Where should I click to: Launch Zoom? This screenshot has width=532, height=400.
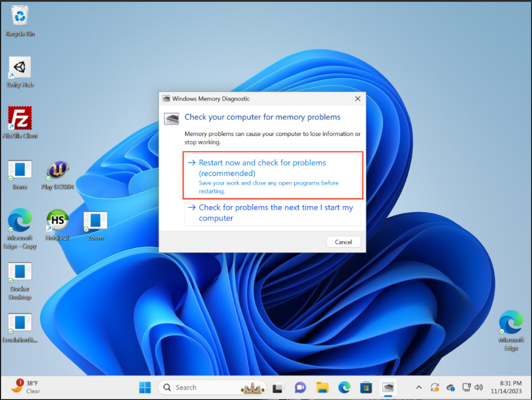(94, 220)
